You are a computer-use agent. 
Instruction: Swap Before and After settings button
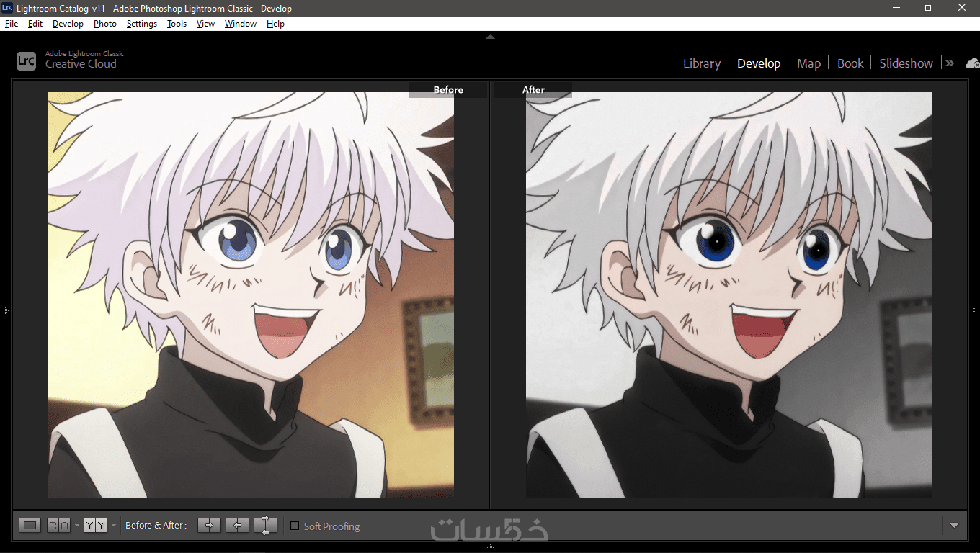(265, 526)
